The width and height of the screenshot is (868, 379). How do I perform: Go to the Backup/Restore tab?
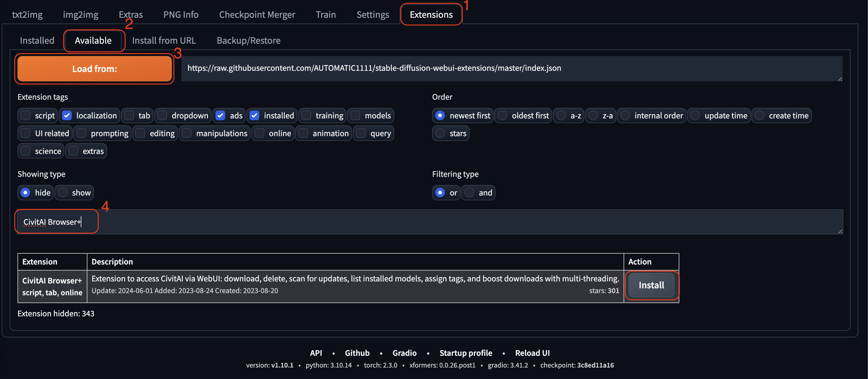(248, 40)
